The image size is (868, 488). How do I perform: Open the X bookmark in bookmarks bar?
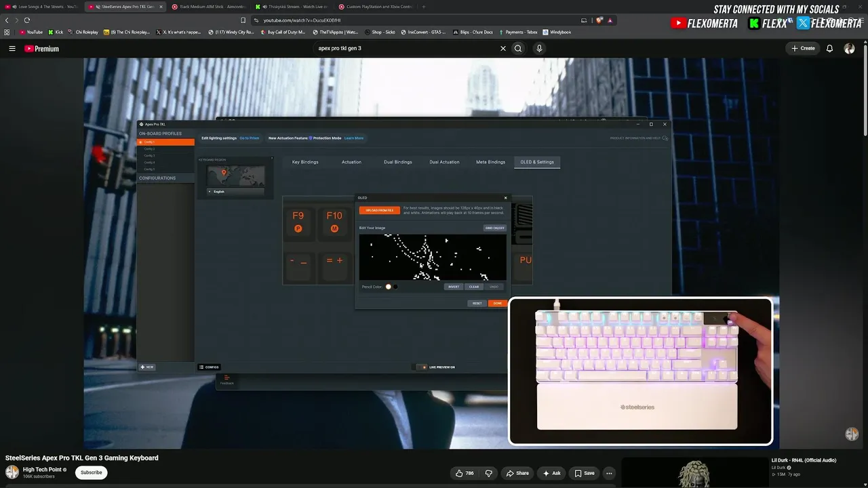(x=178, y=32)
